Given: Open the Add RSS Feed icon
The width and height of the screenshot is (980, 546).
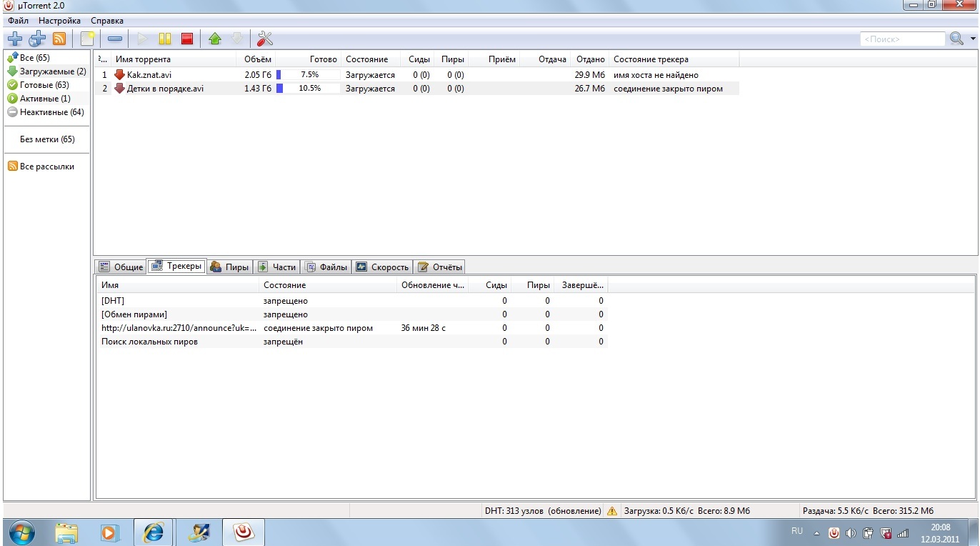Looking at the screenshot, I should [59, 39].
